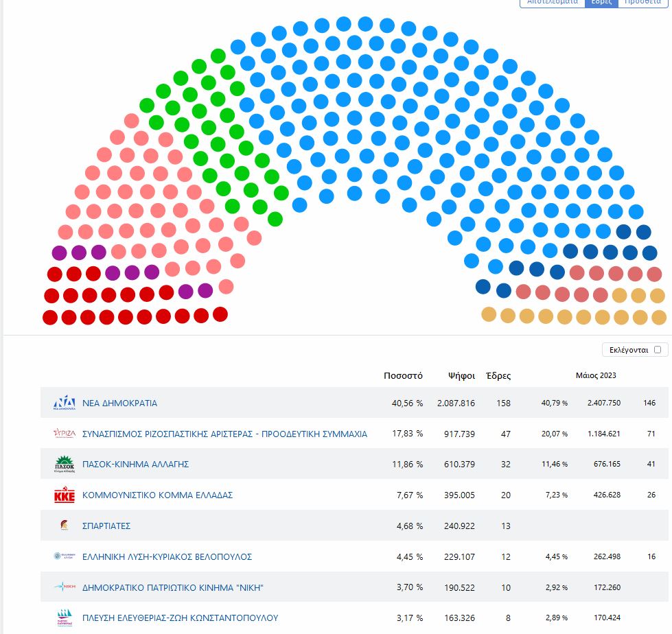Click the PASOK green sun logo
Viewport: 672px width, 634px height.
(x=64, y=465)
